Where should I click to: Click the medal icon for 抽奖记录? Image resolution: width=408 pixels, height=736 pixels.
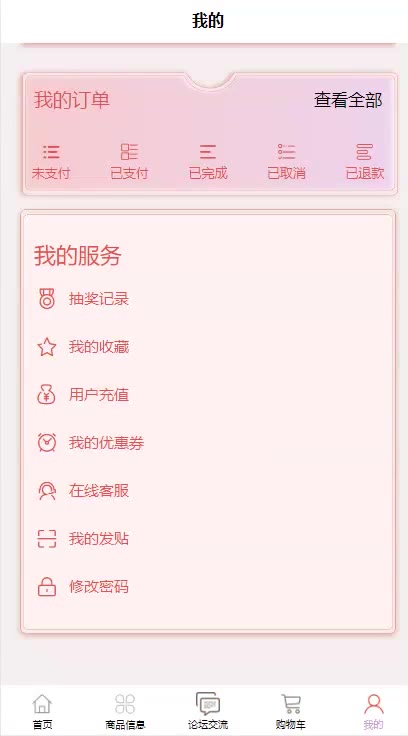click(x=46, y=299)
